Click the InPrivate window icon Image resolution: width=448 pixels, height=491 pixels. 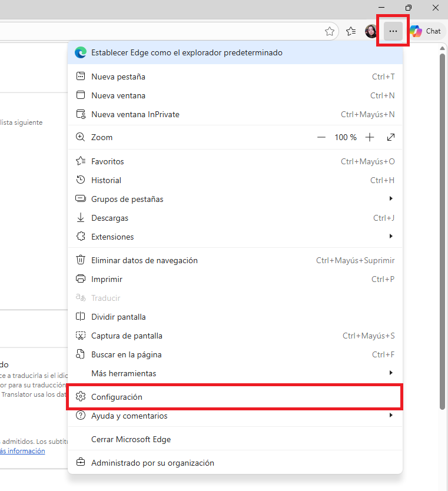pyautogui.click(x=81, y=114)
